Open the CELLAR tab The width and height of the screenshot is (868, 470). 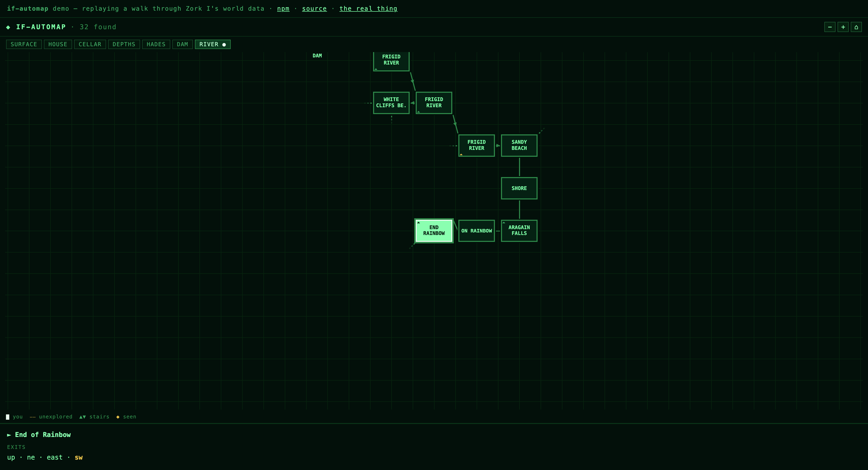(x=90, y=44)
